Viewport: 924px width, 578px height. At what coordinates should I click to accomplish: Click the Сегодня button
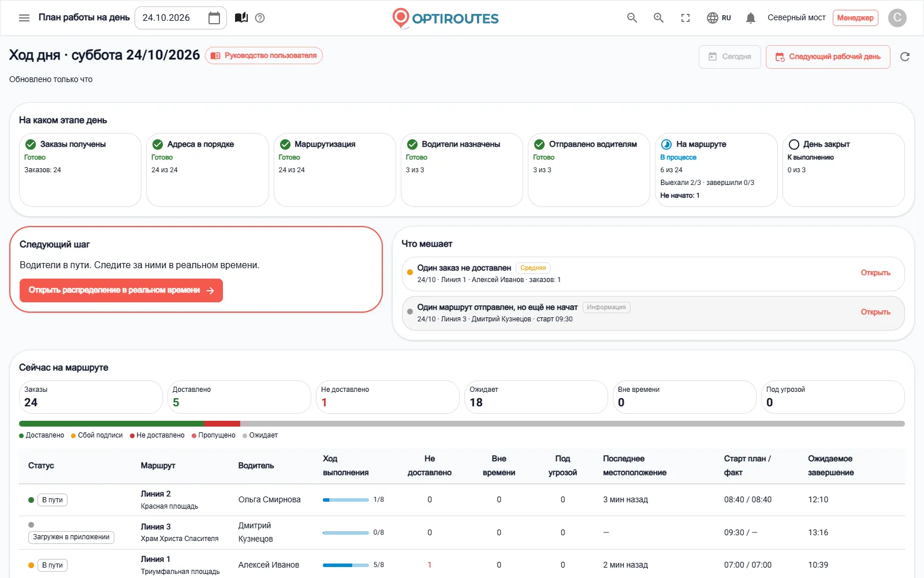click(730, 57)
